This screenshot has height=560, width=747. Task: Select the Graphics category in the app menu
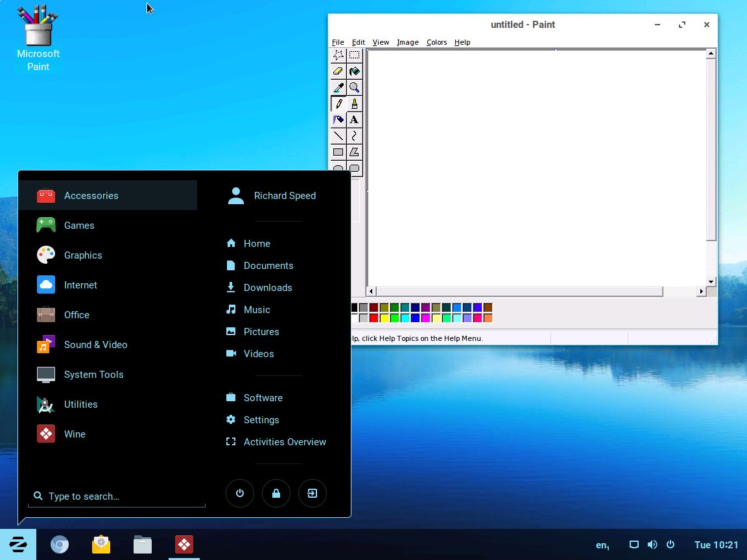(x=83, y=255)
